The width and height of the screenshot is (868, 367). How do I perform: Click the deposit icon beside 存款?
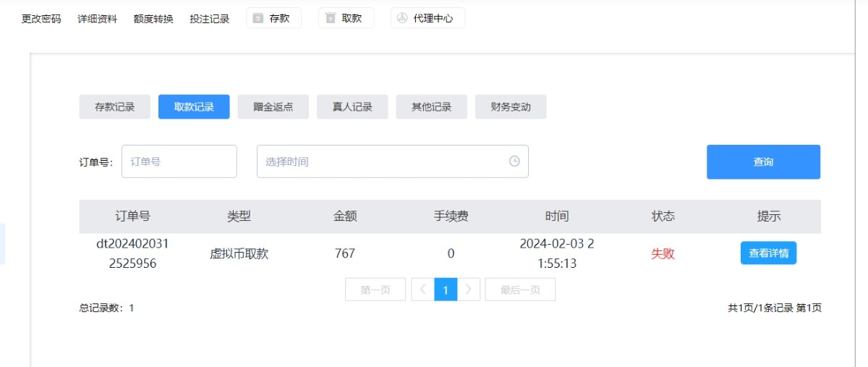pyautogui.click(x=258, y=18)
